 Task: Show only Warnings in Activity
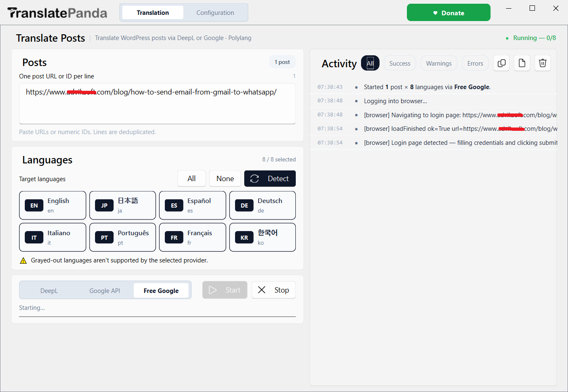[x=439, y=64]
